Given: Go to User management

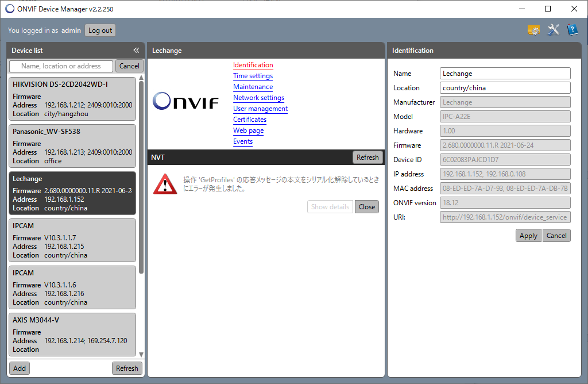Looking at the screenshot, I should [261, 109].
